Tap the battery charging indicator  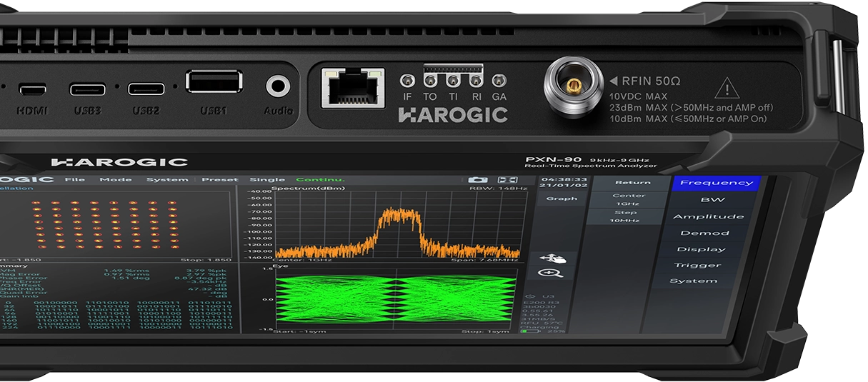click(530, 331)
